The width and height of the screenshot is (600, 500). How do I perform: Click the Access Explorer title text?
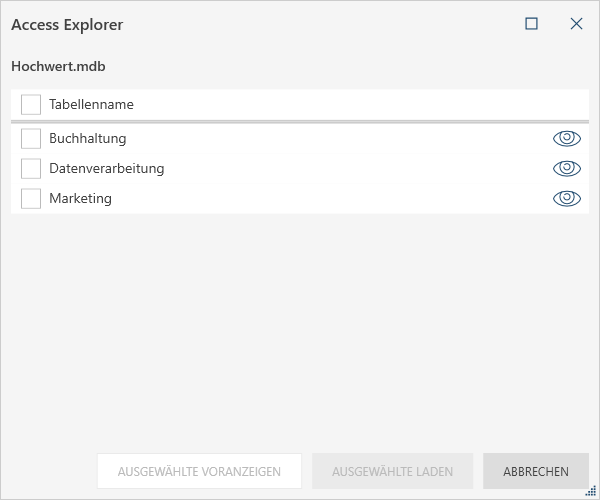point(67,24)
